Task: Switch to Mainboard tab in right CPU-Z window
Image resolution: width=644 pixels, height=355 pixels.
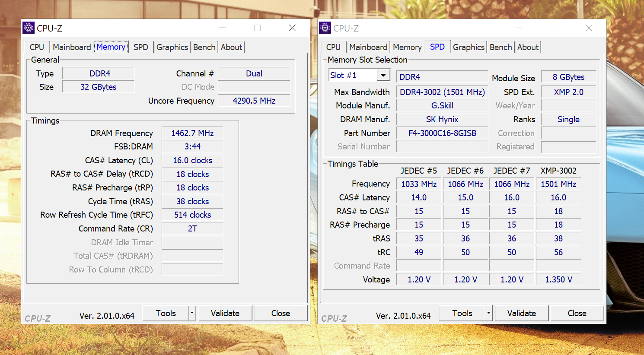Action: (x=368, y=47)
